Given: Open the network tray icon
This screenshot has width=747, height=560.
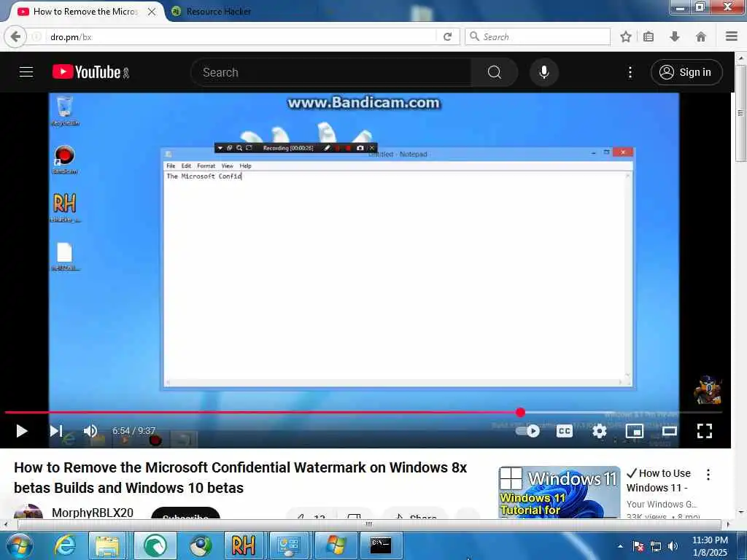Looking at the screenshot, I should click(x=656, y=546).
